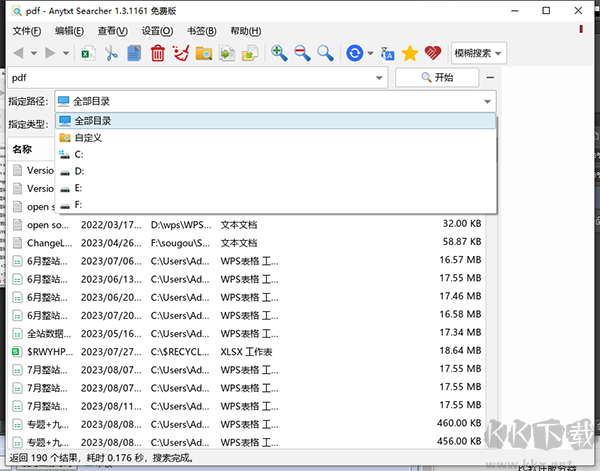The image size is (600, 471).
Task: Click the 2023/06/13... date cell
Action: (x=111, y=279)
